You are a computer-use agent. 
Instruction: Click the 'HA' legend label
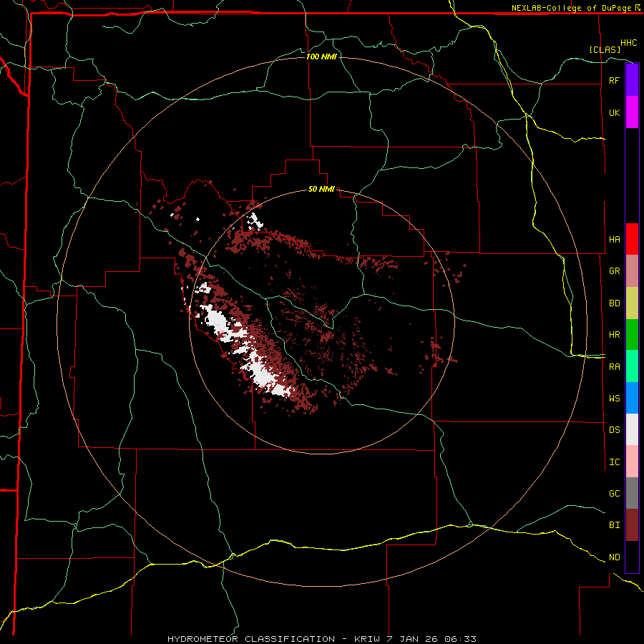614,239
